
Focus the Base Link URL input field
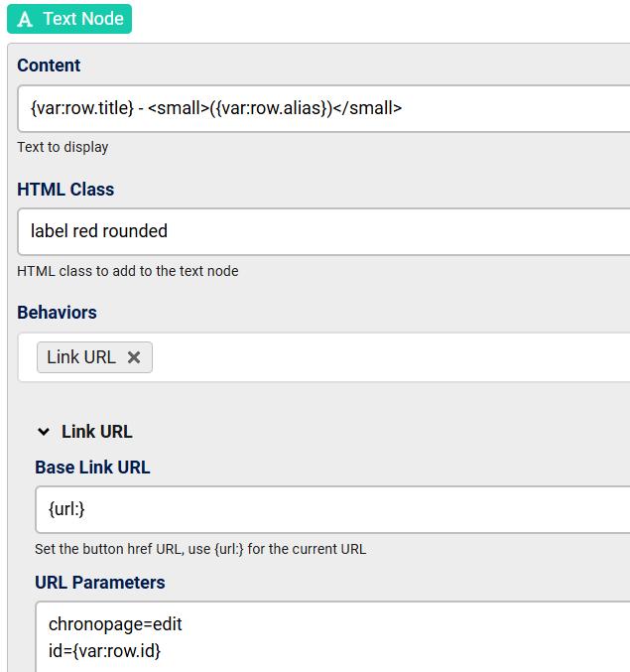(332, 509)
